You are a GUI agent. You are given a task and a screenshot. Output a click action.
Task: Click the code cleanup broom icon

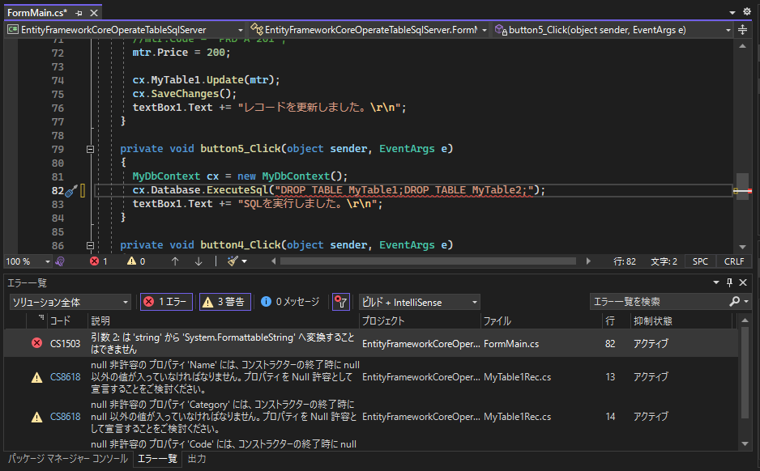[x=232, y=261]
